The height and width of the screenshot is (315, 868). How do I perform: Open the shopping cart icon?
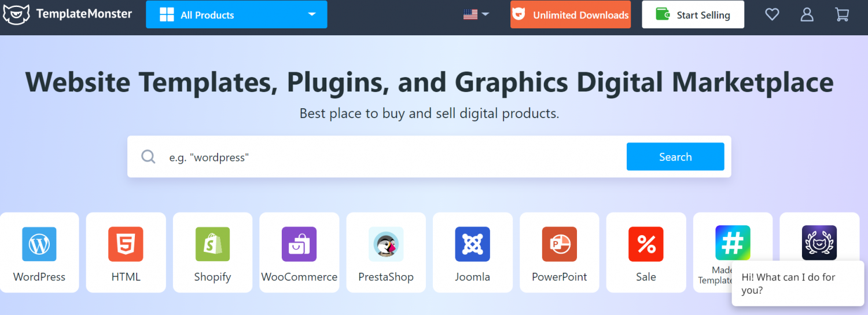[842, 14]
